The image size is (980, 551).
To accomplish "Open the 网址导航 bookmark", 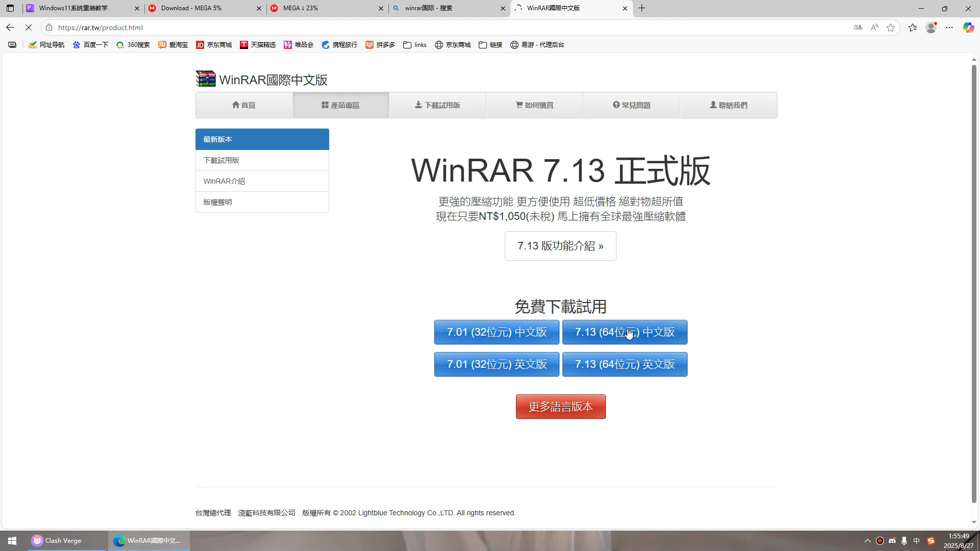I will point(46,45).
